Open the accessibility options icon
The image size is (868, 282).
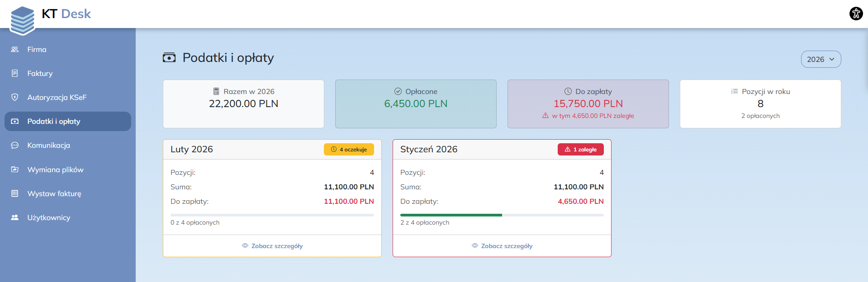click(x=856, y=14)
